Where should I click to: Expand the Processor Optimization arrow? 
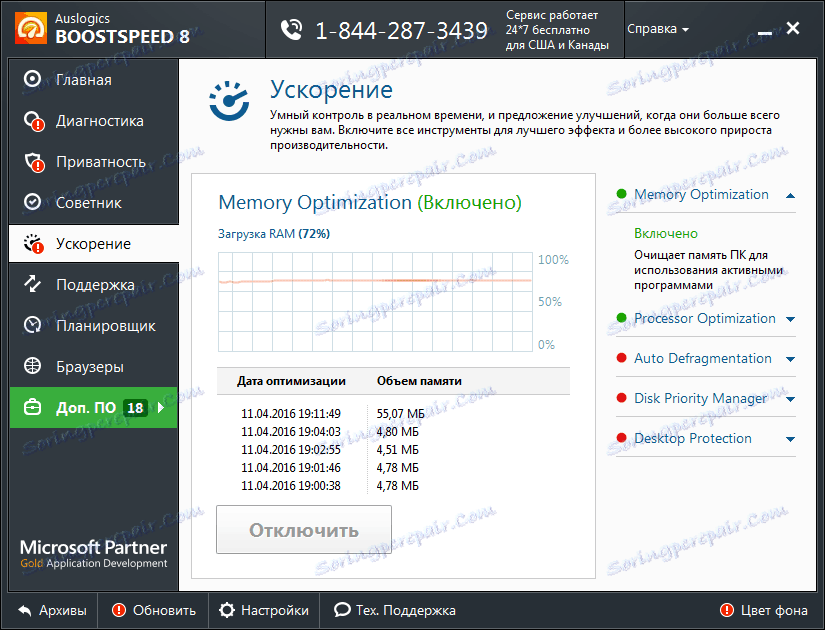coord(790,319)
